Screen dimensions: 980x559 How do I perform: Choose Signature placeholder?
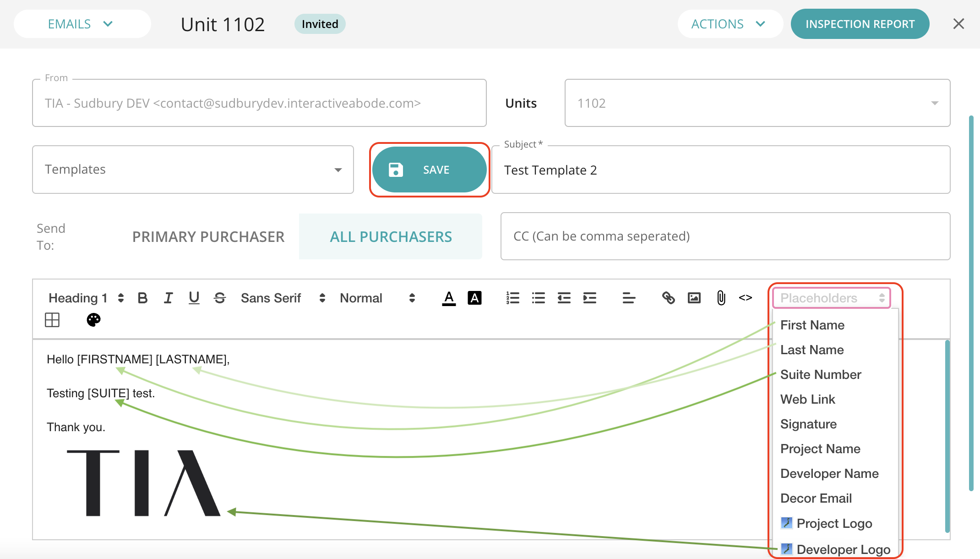808,424
